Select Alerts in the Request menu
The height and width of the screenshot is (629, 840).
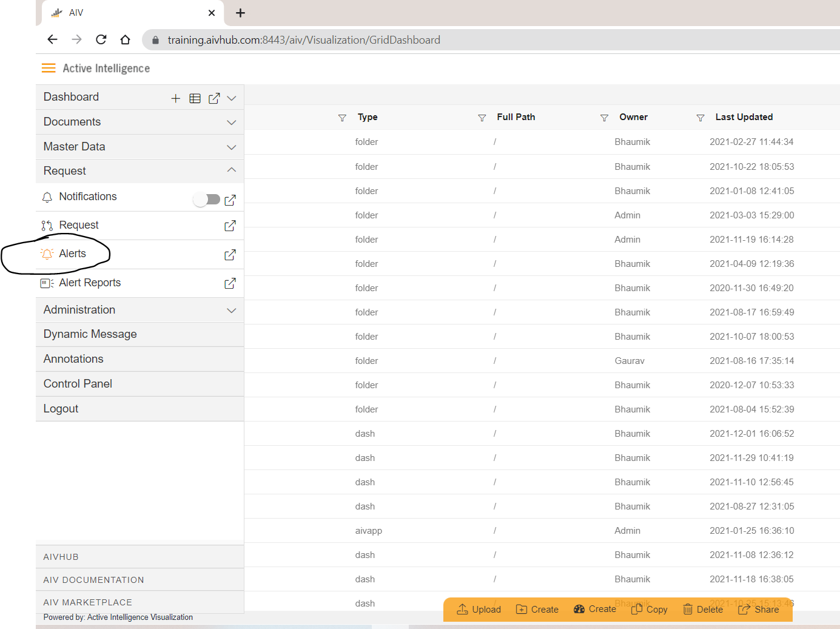(x=72, y=254)
